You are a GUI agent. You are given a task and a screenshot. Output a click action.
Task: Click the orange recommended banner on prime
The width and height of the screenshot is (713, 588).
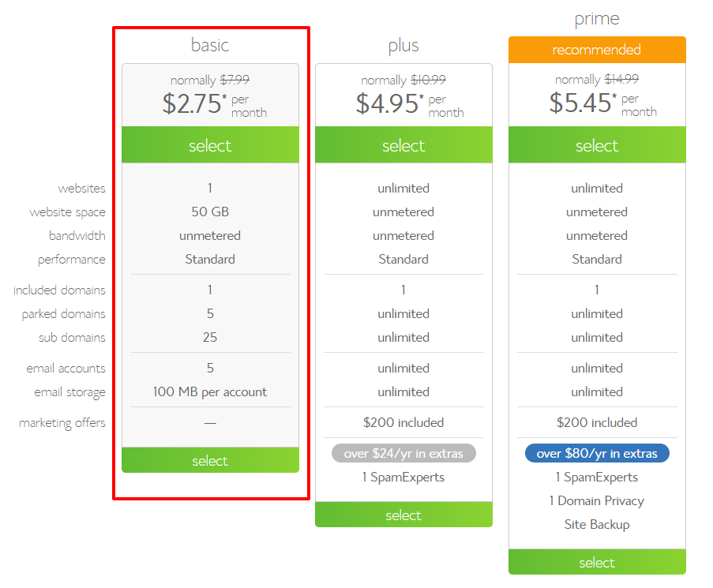click(x=596, y=49)
